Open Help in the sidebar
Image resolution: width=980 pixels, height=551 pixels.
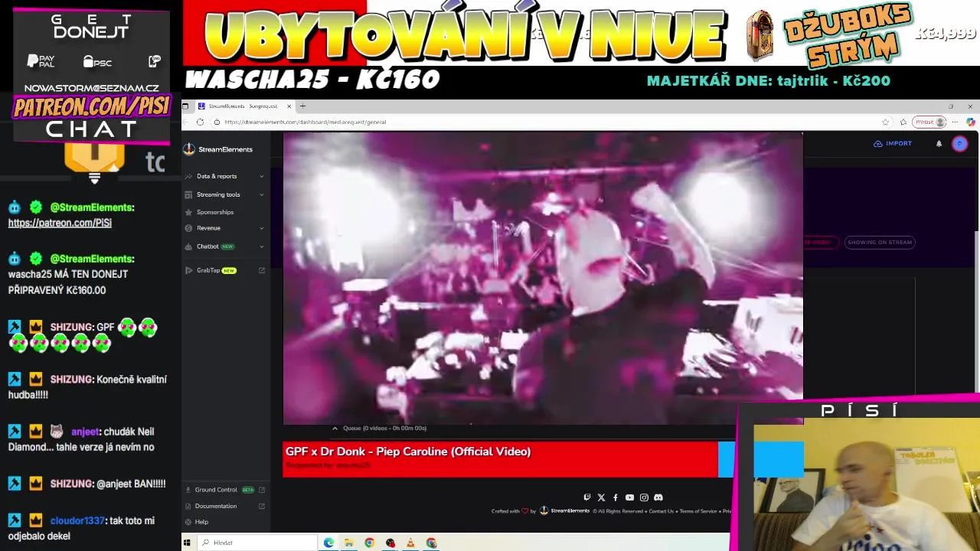tap(201, 522)
